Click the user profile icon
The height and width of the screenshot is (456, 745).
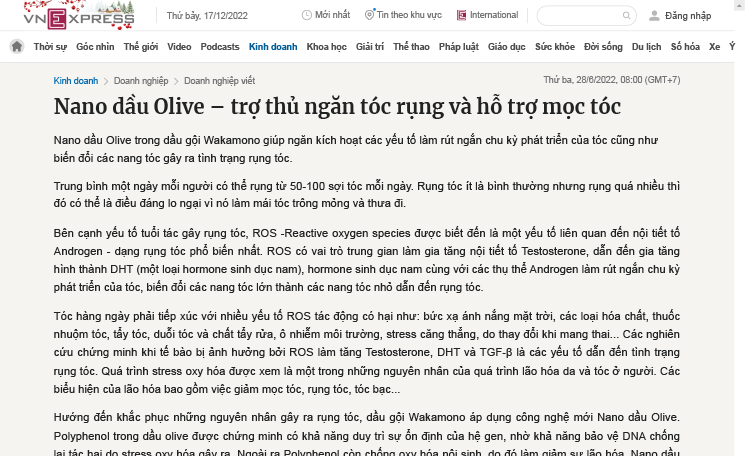(655, 16)
